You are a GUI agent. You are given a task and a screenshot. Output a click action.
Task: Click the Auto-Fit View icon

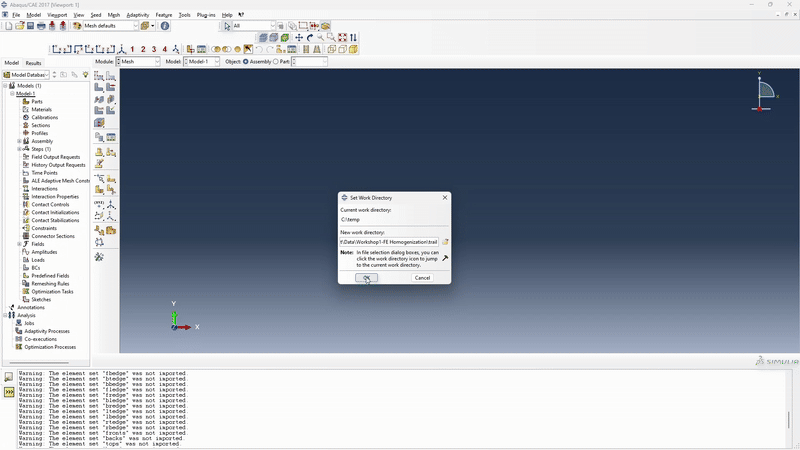point(342,37)
